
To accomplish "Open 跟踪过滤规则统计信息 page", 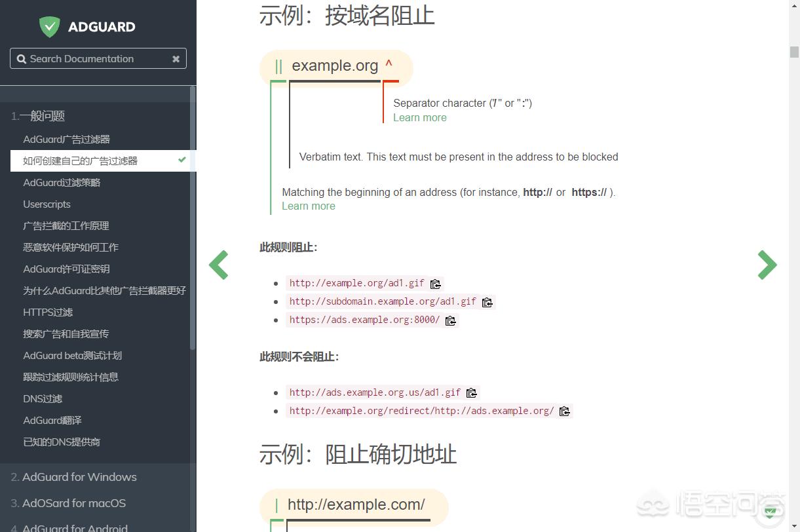I will (71, 377).
